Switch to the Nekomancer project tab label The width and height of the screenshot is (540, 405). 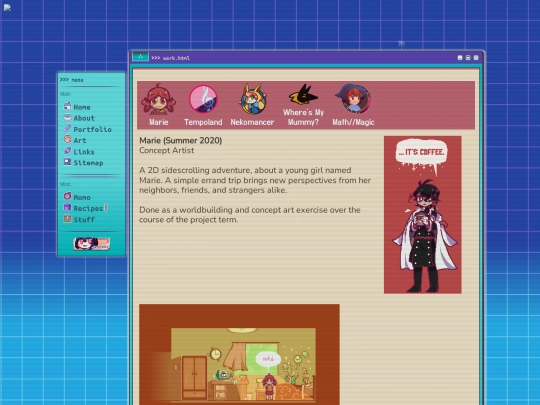(x=252, y=122)
